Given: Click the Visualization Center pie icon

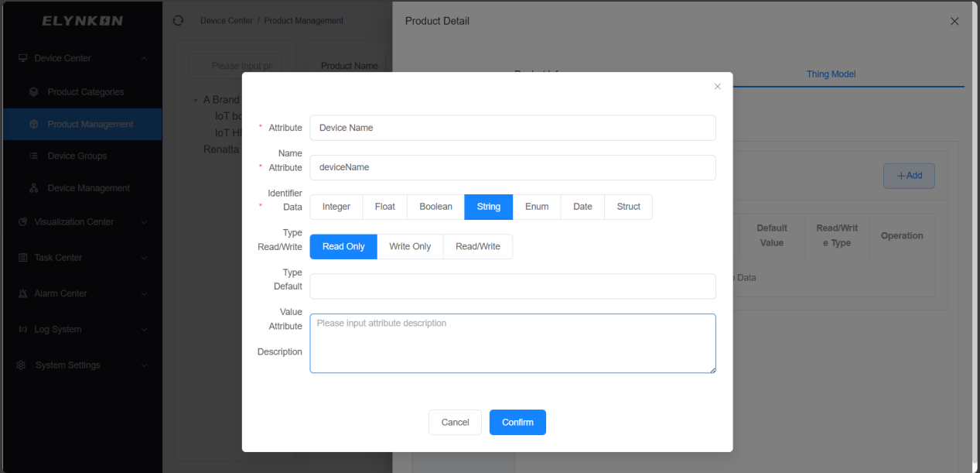Looking at the screenshot, I should [22, 221].
